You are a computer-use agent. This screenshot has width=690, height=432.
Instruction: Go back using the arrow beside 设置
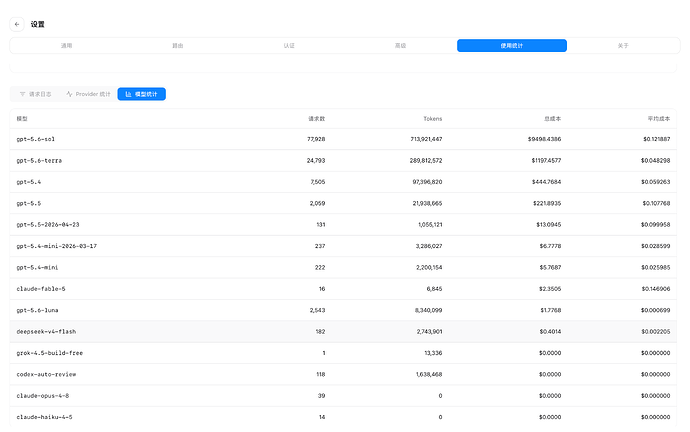tap(17, 24)
